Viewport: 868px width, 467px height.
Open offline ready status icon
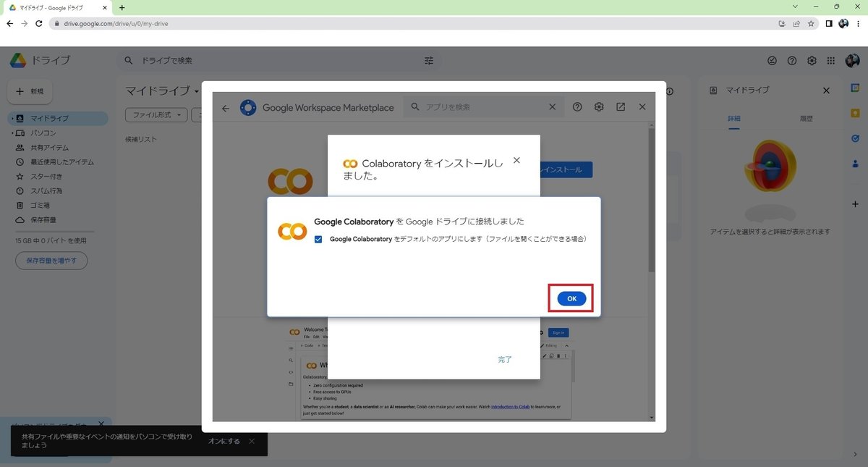tap(772, 61)
